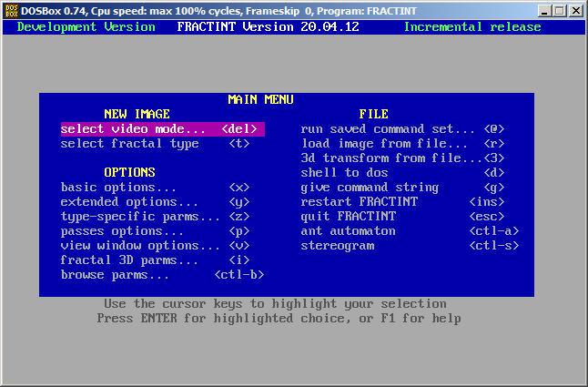Launch the 'ant automaton' entry

(x=410, y=231)
